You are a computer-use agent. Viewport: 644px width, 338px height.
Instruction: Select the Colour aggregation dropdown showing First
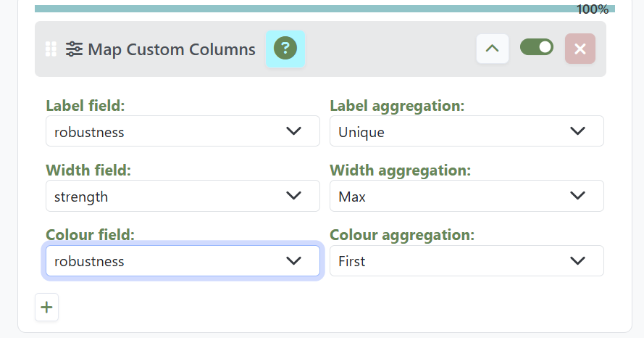point(467,261)
